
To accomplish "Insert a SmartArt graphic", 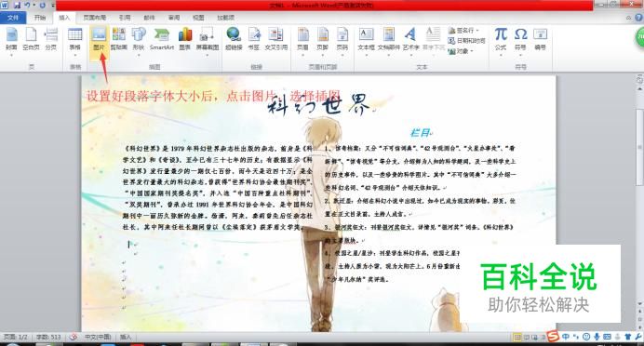I will 161,40.
